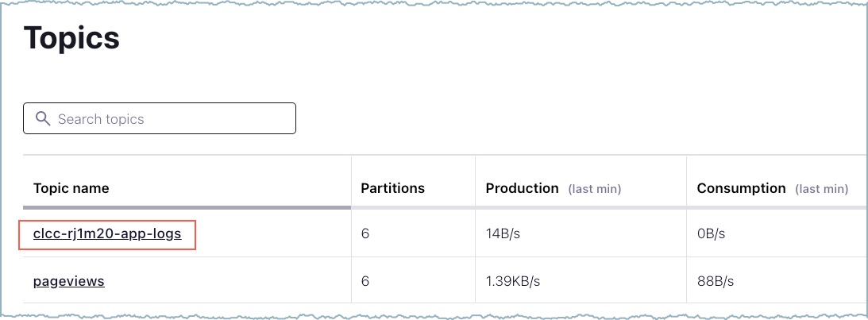
Task: Click the magnifier icon in the search box
Action: coord(42,118)
